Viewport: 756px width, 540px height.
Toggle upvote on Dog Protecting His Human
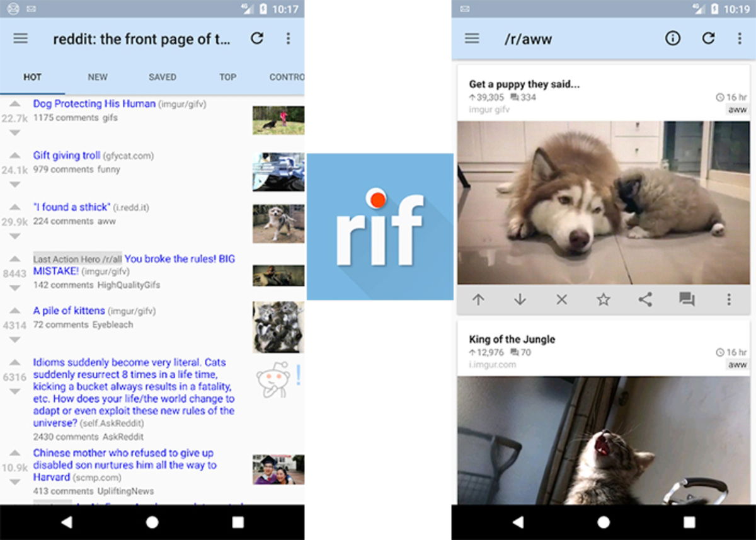coord(14,103)
